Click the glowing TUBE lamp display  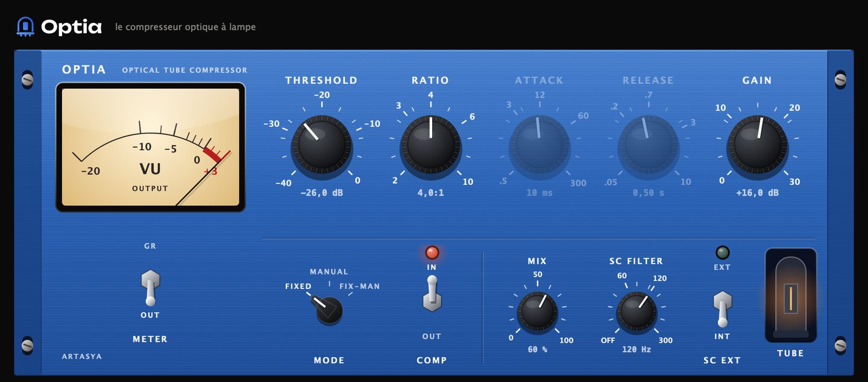pos(790,296)
